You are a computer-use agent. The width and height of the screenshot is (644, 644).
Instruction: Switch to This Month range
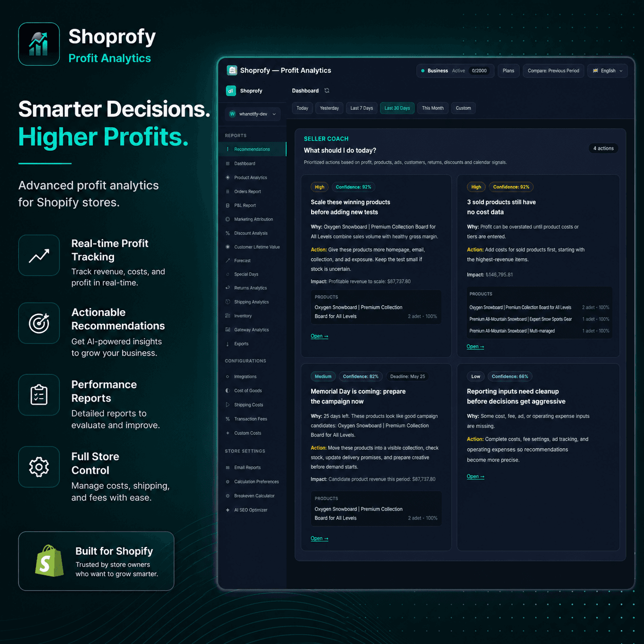click(x=433, y=108)
